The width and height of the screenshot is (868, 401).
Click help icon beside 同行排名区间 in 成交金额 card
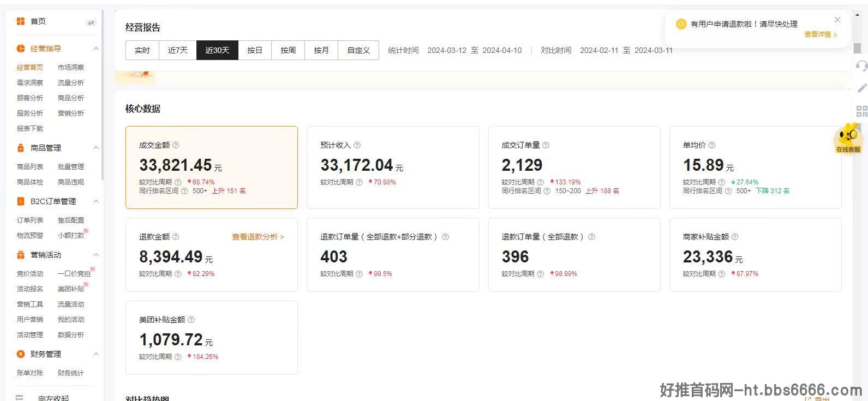click(x=184, y=191)
